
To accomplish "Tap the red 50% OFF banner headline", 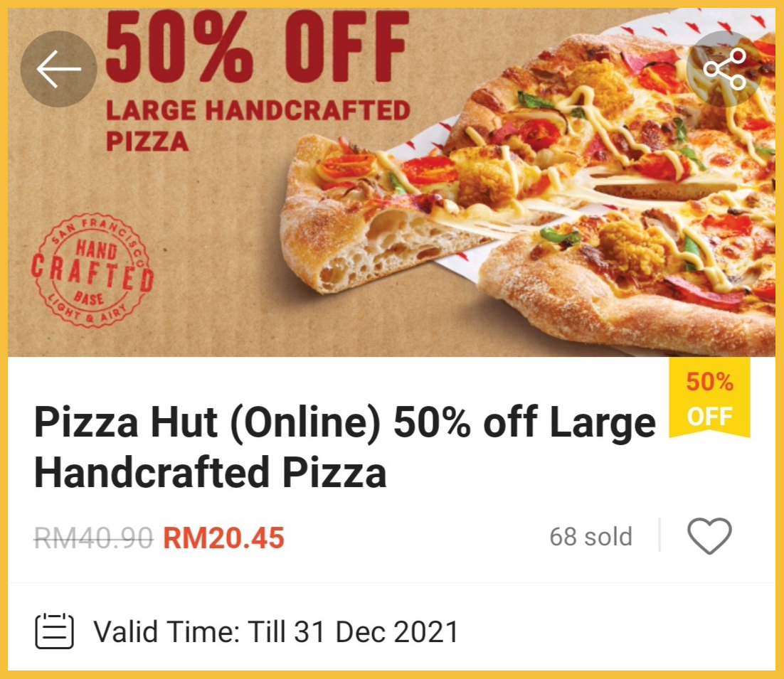I will (x=257, y=46).
